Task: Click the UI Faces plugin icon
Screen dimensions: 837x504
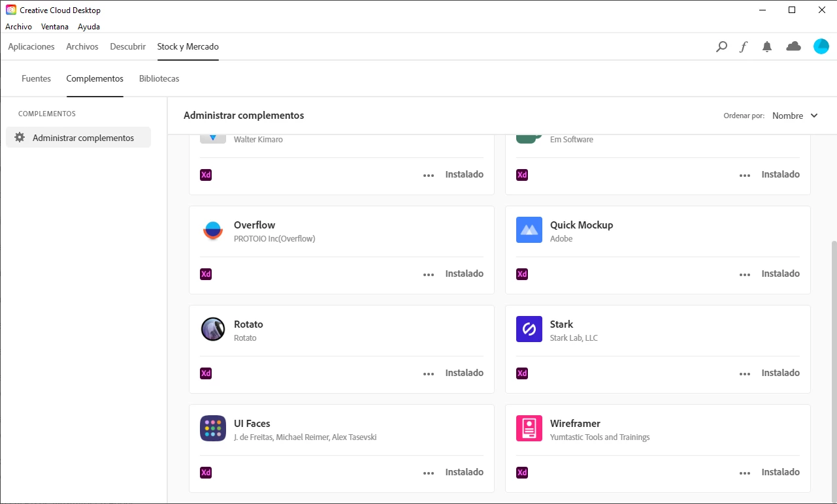Action: [213, 428]
